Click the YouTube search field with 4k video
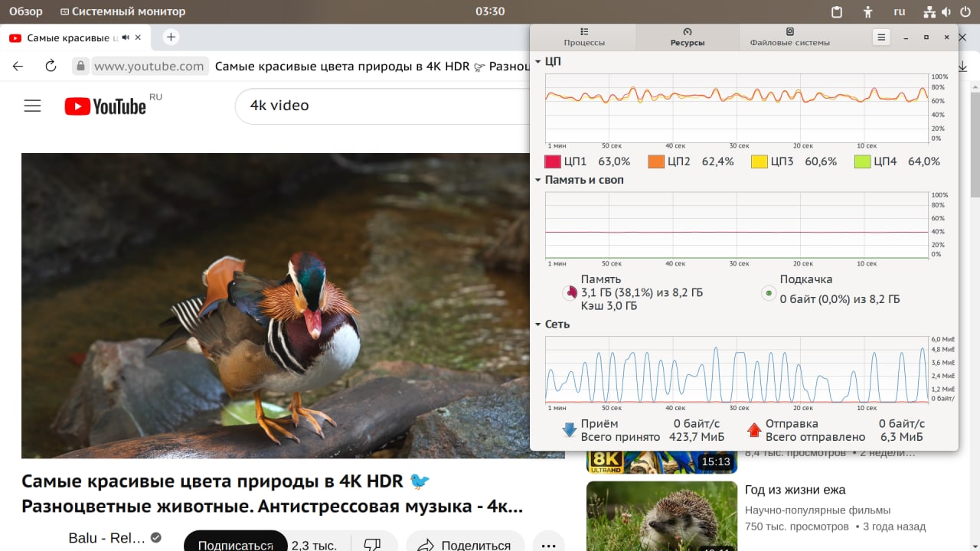The image size is (980, 551). coord(381,106)
